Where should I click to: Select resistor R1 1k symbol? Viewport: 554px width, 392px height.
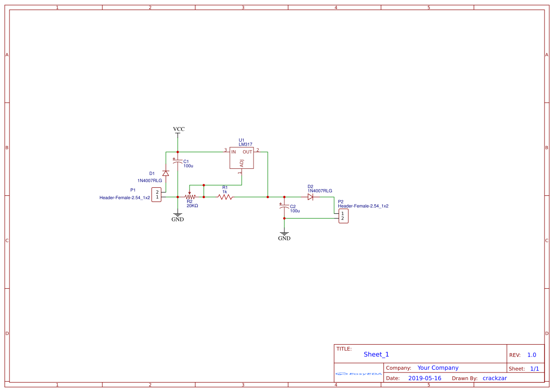[x=225, y=196]
